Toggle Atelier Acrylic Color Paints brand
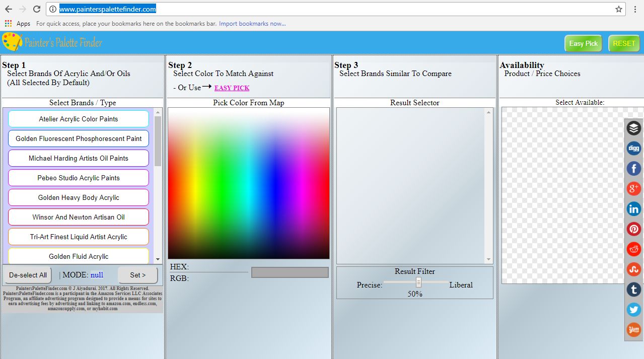This screenshot has width=644, height=359. point(78,119)
